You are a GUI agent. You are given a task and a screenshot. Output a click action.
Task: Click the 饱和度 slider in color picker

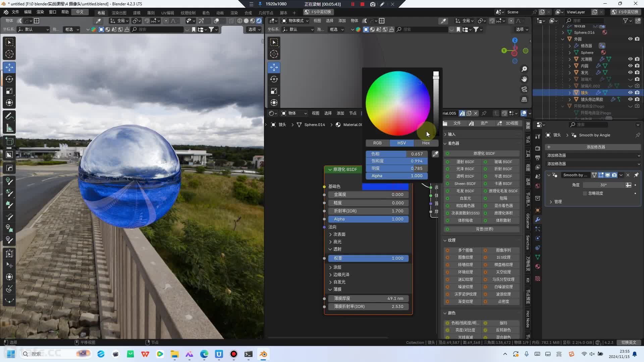pos(396,161)
